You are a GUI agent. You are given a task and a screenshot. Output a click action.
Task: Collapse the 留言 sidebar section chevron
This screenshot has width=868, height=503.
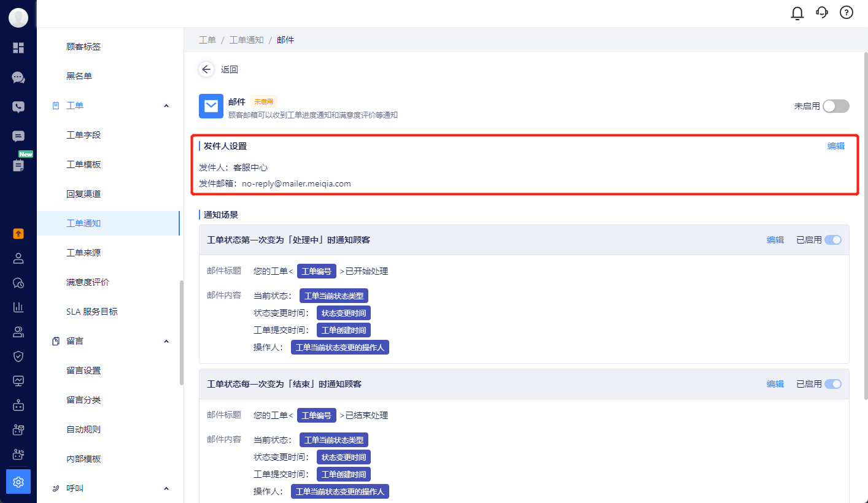point(166,341)
